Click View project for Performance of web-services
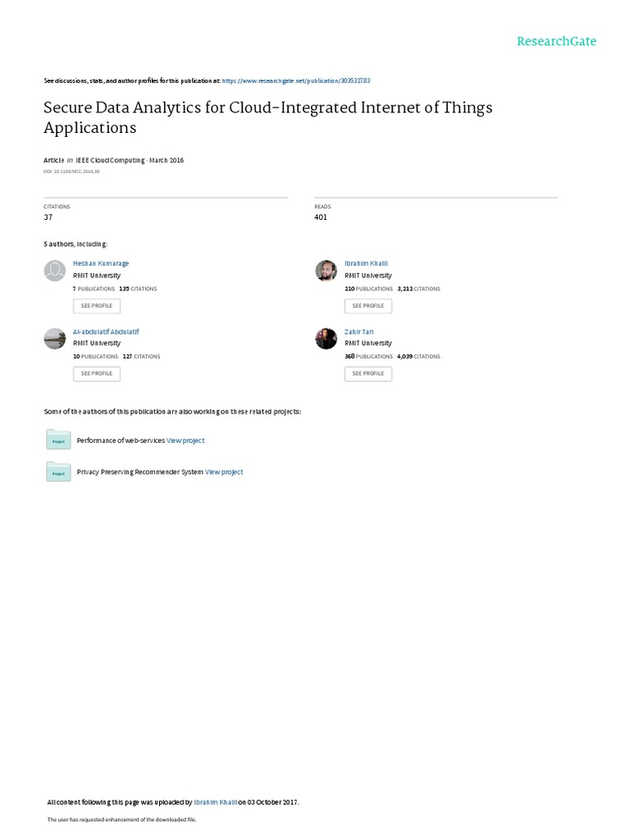The image size is (630, 840). tap(185, 441)
